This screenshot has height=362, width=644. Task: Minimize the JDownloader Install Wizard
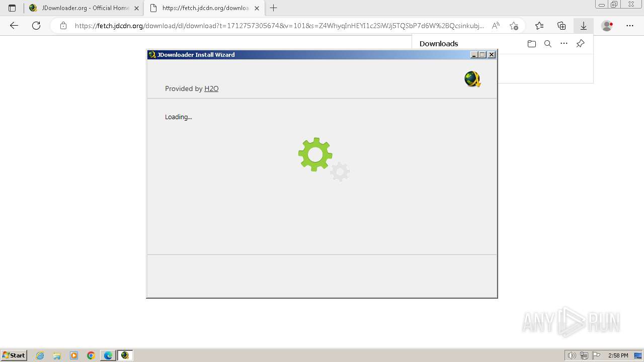pyautogui.click(x=474, y=55)
